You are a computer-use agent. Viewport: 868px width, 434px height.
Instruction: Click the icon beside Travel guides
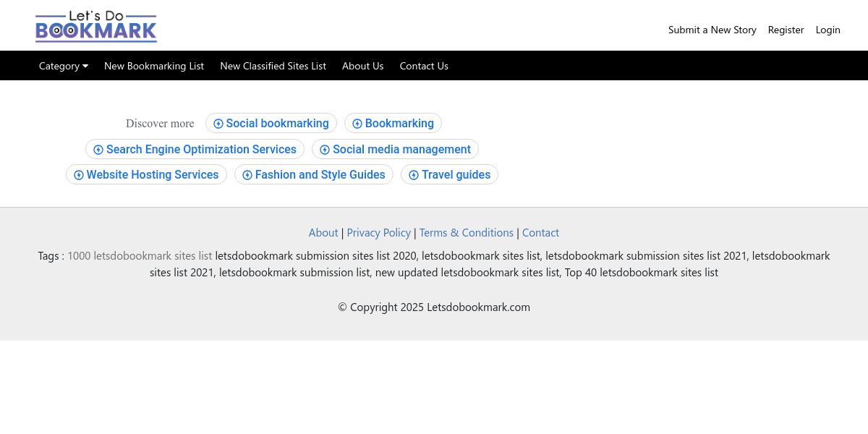[414, 175]
